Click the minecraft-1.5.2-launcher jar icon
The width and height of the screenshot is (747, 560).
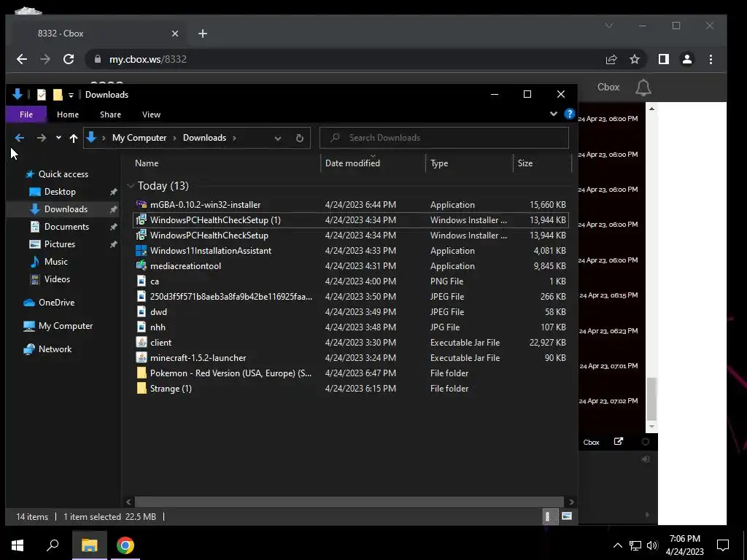point(141,357)
